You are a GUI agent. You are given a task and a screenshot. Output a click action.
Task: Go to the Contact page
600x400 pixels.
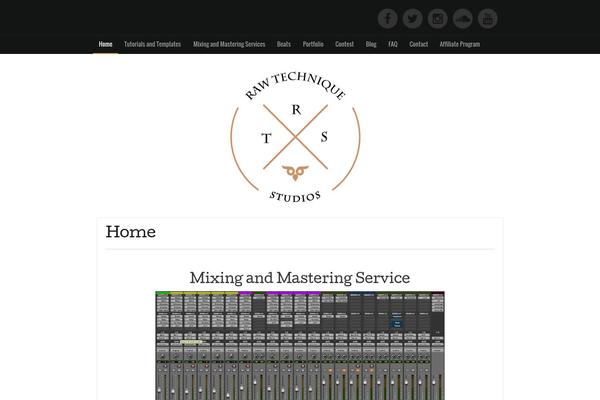419,44
